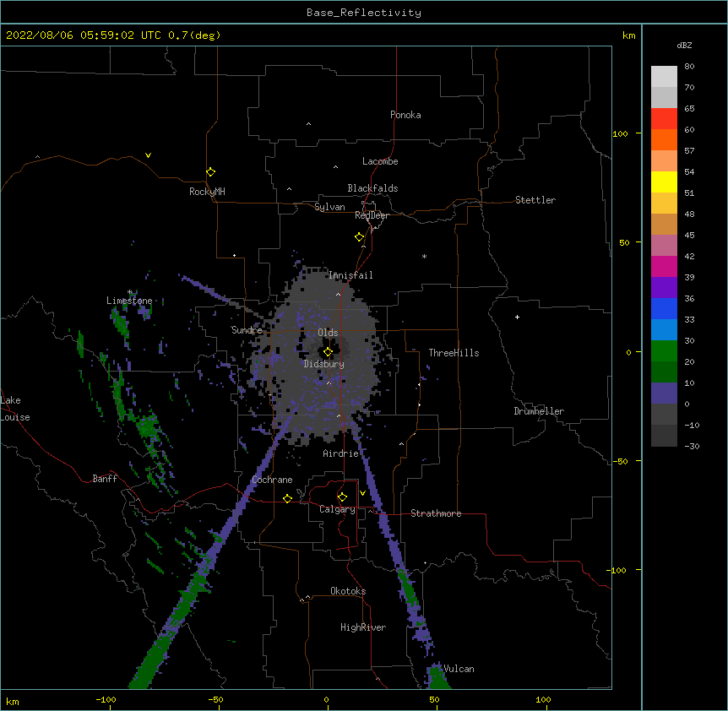
Task: Click the Calgary city label
Action: pyautogui.click(x=338, y=509)
